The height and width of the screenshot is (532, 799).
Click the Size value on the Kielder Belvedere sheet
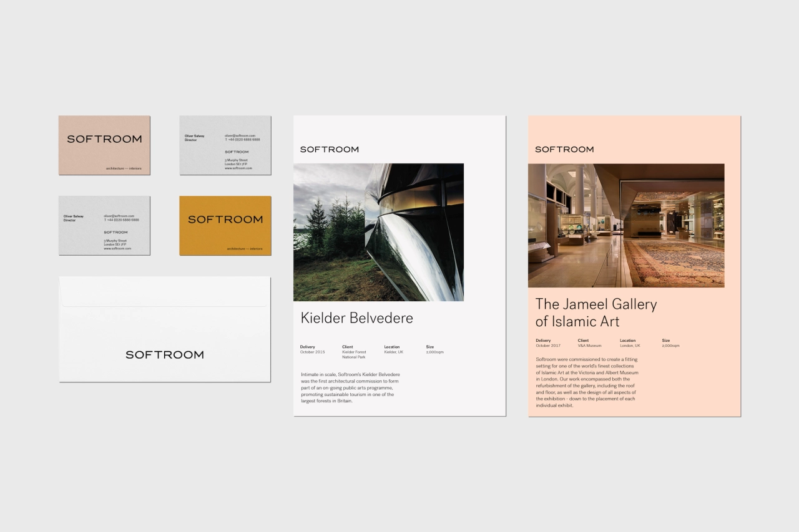tap(434, 352)
